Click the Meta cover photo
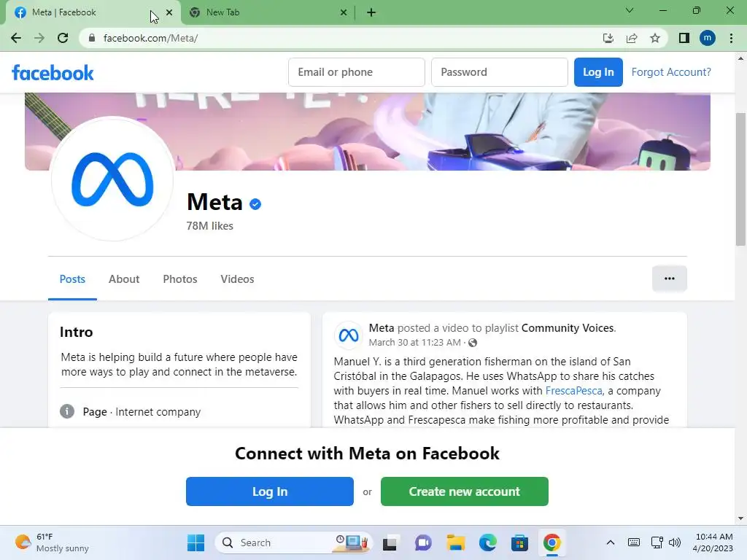Screen dimensions: 747x560 pos(368,131)
